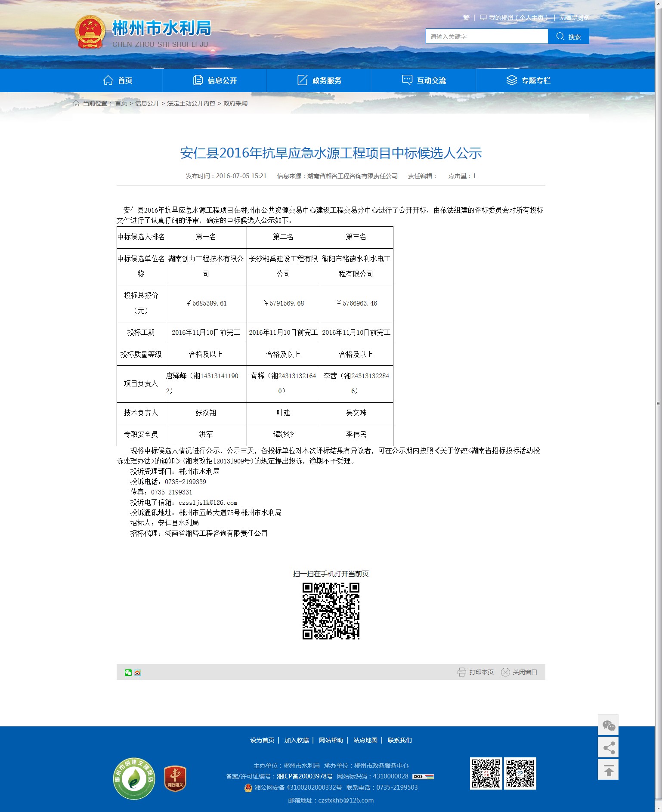The image size is (662, 812).
Task: Open the 湘公网安备 43100202000332号 link
Action: pos(298,787)
